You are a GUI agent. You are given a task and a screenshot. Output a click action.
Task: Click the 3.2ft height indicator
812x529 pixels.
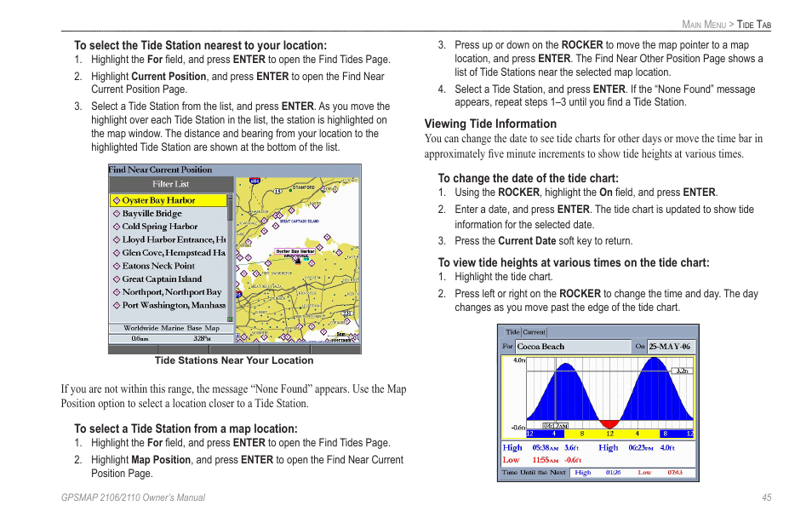point(682,371)
